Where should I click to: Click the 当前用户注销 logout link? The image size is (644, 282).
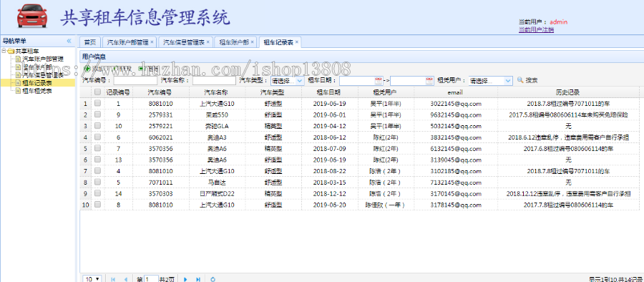(536, 29)
